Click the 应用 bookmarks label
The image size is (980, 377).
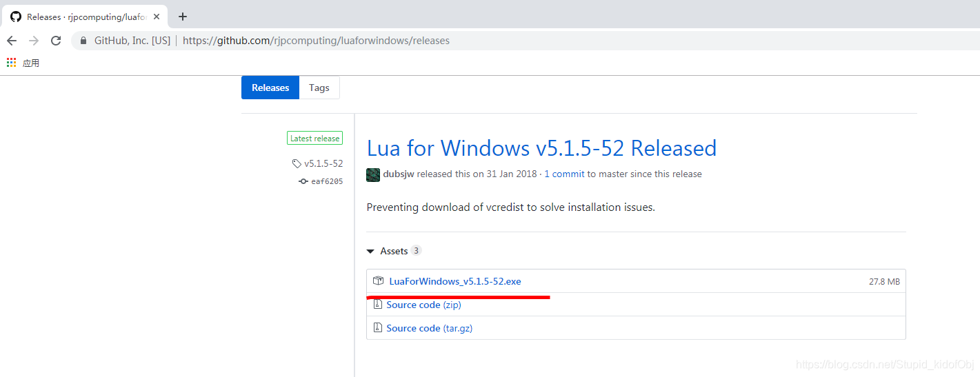[31, 63]
